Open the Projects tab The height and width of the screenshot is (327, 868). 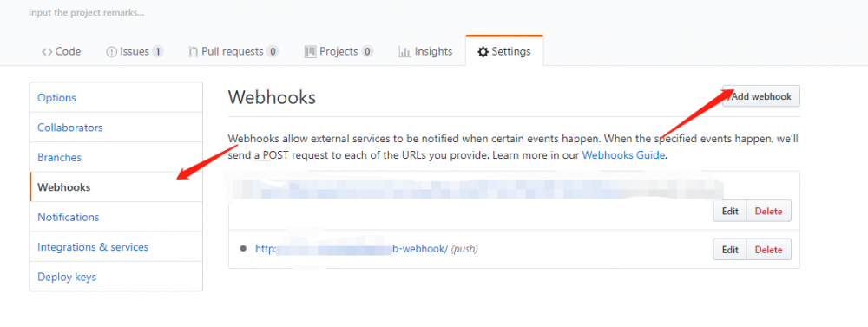339,51
